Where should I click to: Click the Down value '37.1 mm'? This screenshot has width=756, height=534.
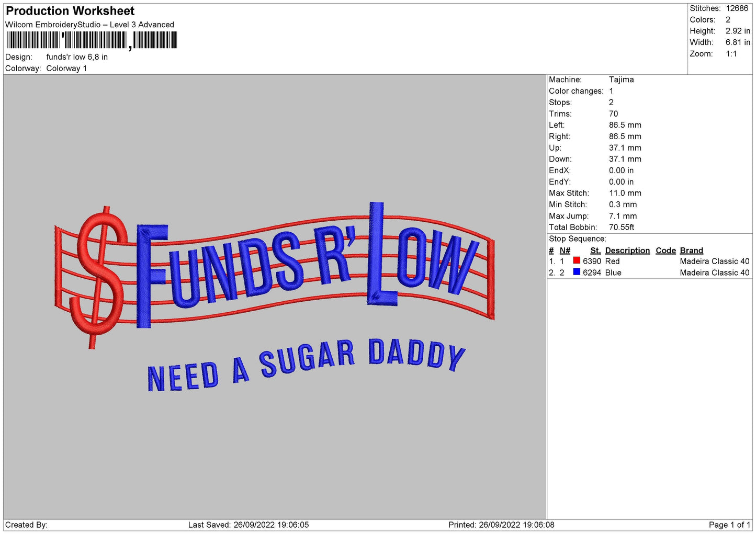tap(625, 159)
